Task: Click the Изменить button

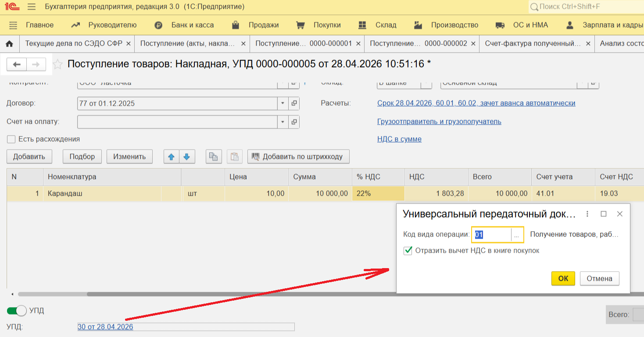Action: click(129, 157)
